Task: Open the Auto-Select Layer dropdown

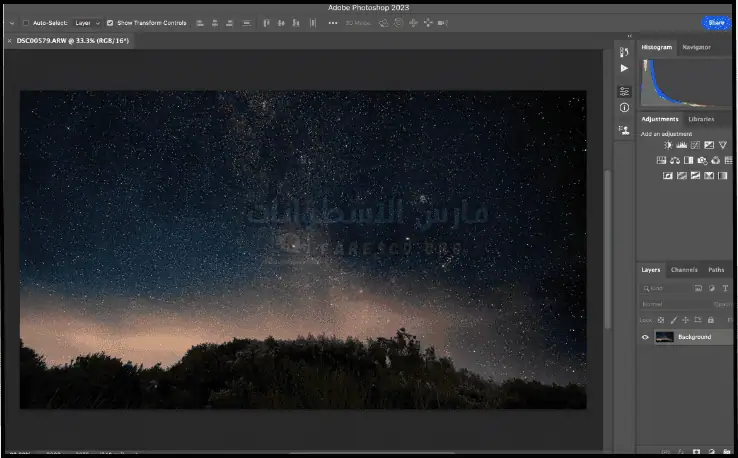Action: (88, 22)
